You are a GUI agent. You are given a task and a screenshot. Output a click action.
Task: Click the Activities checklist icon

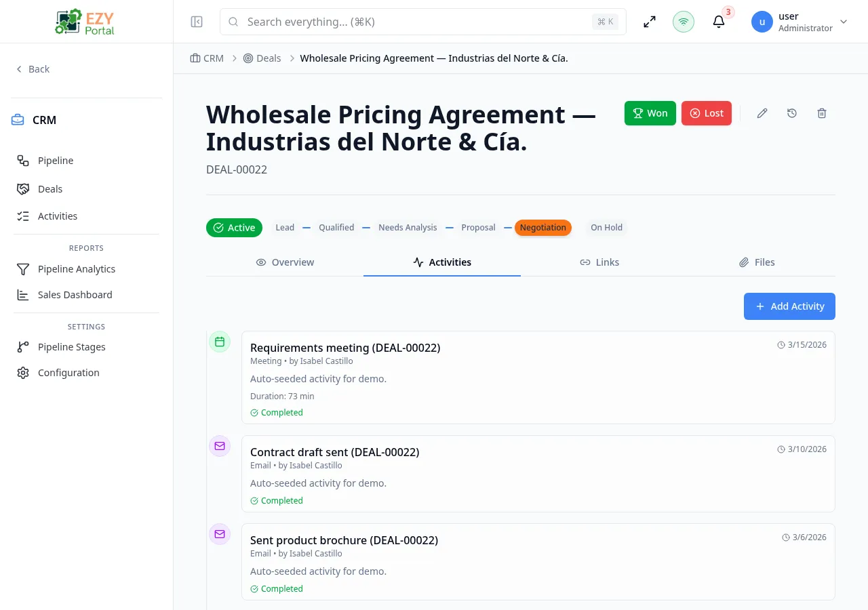click(23, 216)
